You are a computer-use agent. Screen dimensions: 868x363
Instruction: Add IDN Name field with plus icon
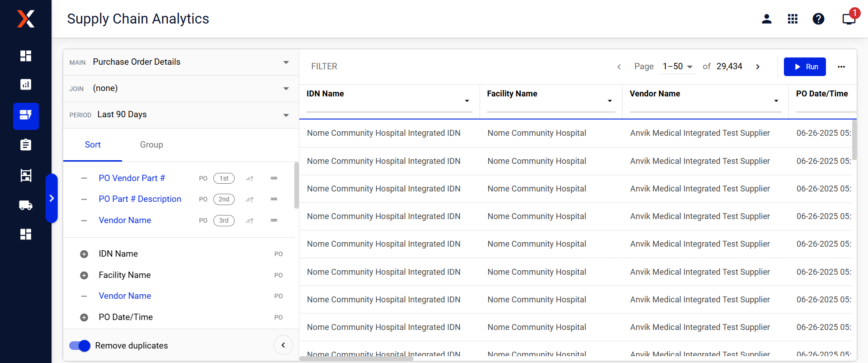(84, 254)
